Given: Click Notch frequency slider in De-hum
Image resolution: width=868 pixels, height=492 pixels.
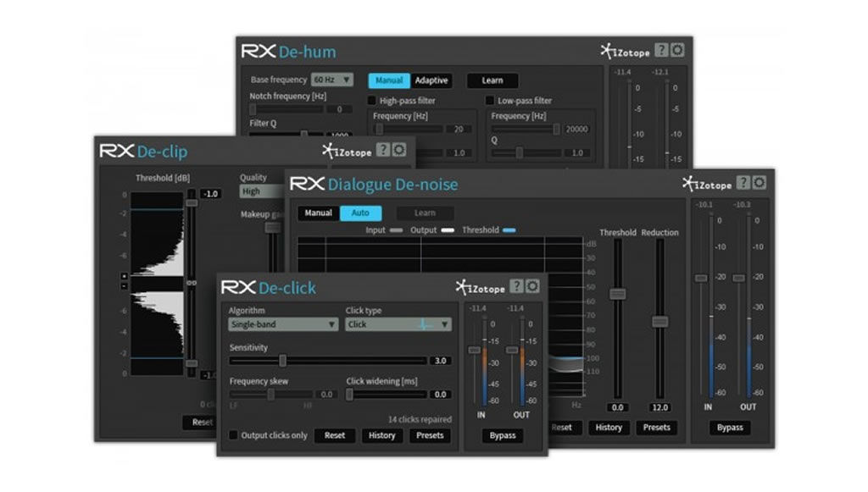Looking at the screenshot, I should (253, 109).
